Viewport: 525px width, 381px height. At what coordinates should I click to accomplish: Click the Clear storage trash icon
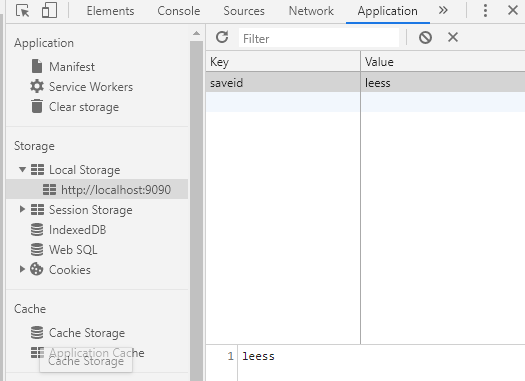(37, 106)
